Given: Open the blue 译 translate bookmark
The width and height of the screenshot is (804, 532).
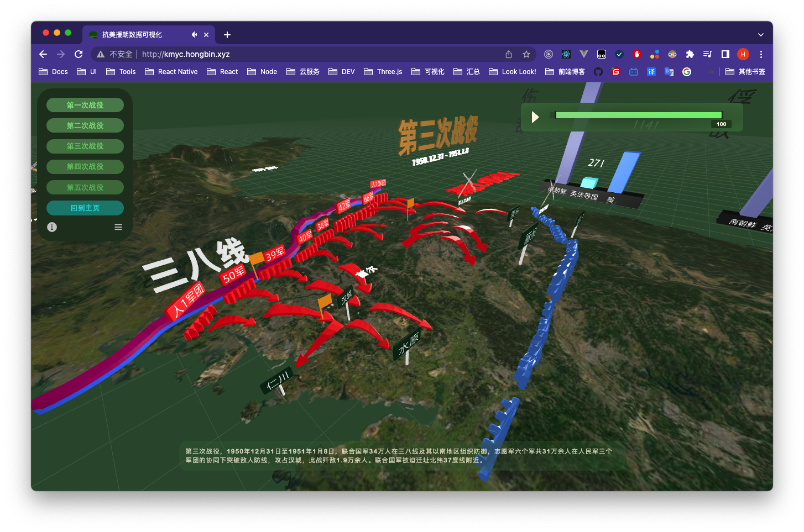Looking at the screenshot, I should coord(651,72).
